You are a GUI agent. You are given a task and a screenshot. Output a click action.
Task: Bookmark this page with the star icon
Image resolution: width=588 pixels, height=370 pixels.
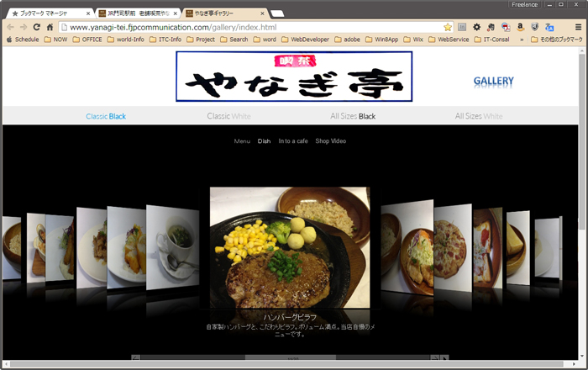tap(448, 27)
